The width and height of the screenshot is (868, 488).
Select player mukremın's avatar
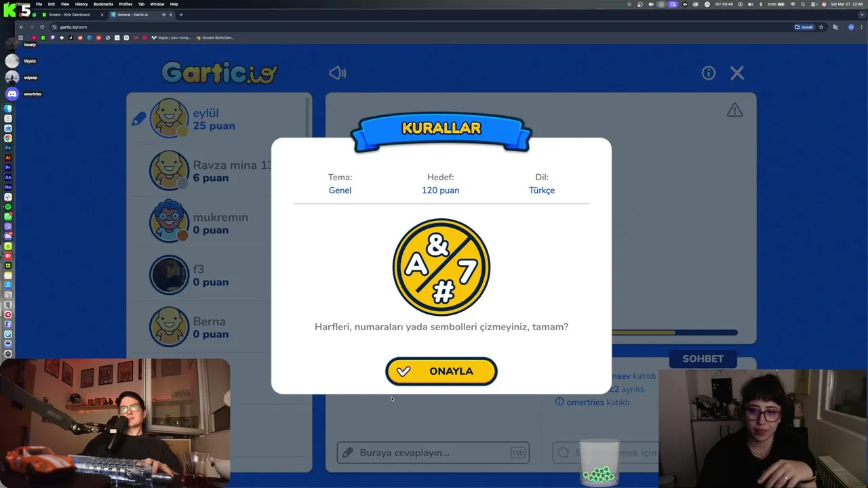(169, 222)
